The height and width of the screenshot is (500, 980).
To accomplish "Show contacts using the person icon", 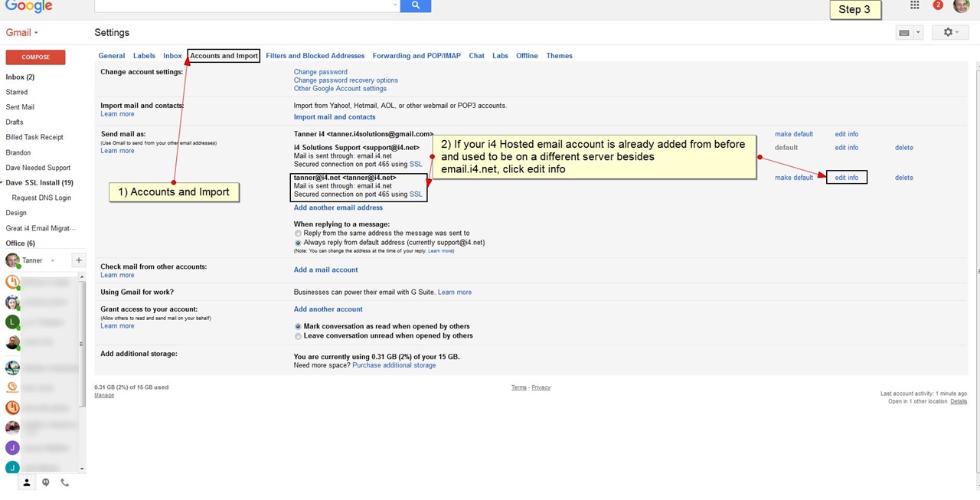I will pyautogui.click(x=26, y=482).
